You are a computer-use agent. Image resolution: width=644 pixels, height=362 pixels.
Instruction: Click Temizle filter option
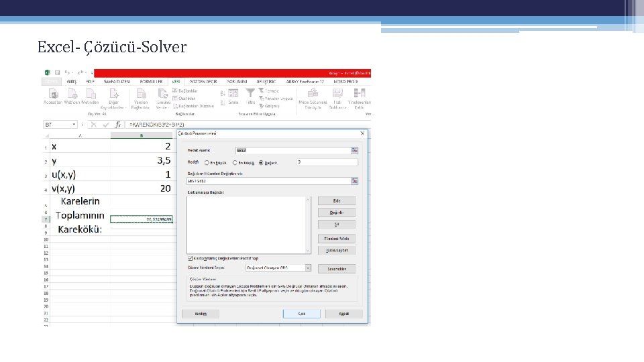point(269,90)
